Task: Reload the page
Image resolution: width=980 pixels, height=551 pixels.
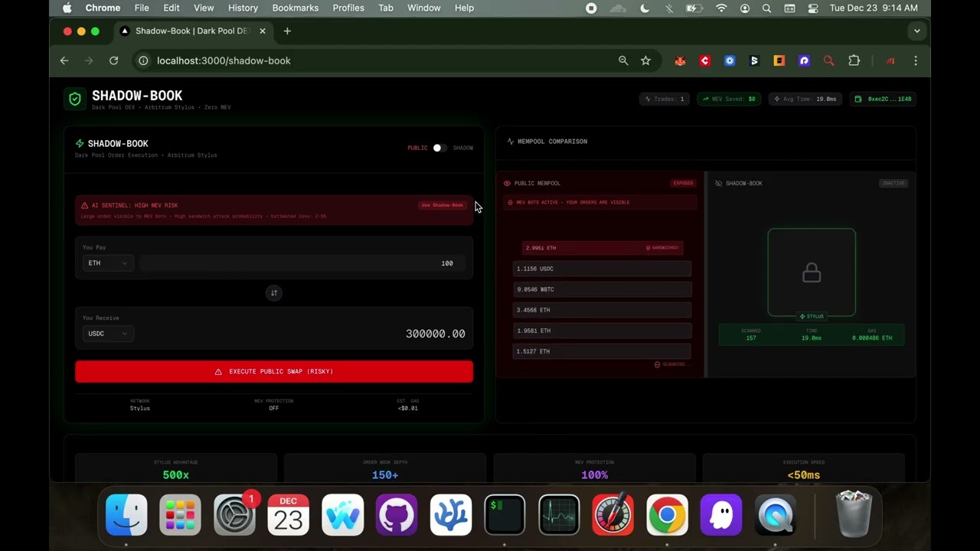Action: [x=113, y=60]
